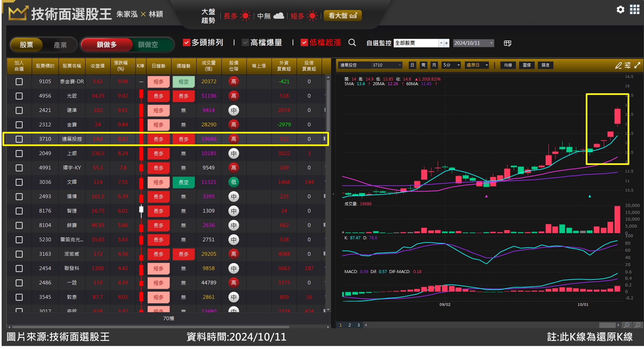Click the gold crown logo icon

coord(18,14)
